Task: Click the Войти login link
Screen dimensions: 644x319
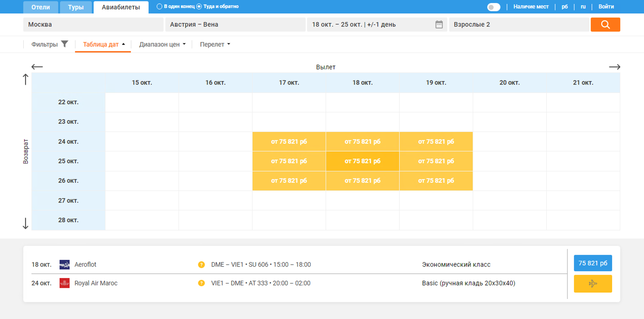Action: pos(606,7)
